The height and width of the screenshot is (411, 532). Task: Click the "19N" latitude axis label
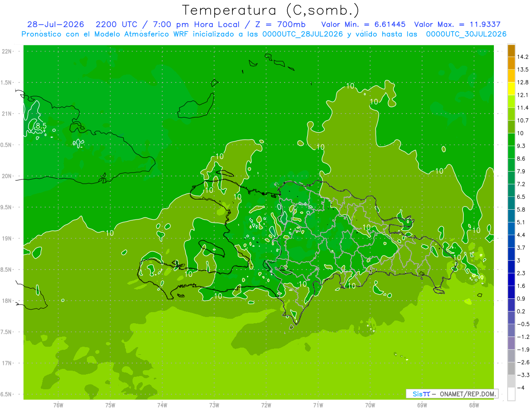point(7,239)
